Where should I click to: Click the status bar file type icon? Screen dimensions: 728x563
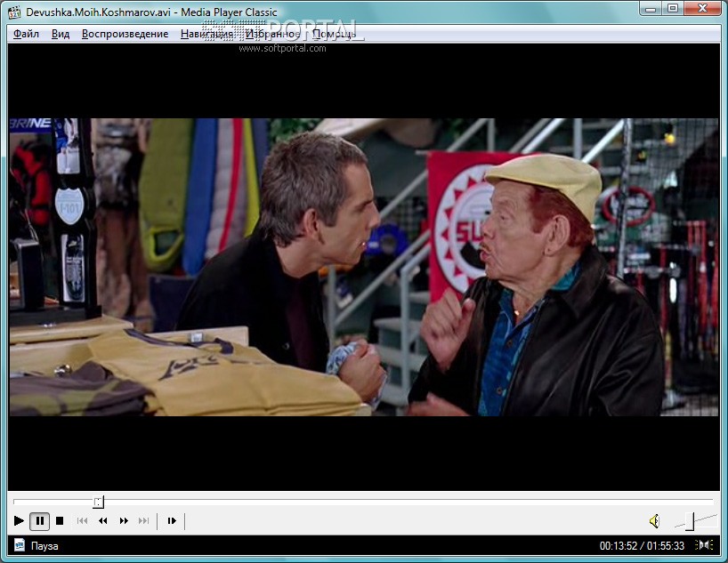pos(19,545)
